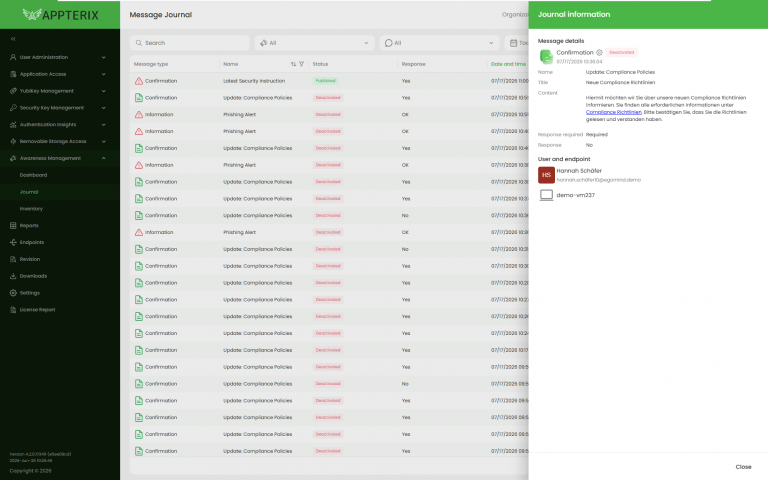768x480 pixels.
Task: Click the warning icon of Latest Security Instruction row
Action: pyautogui.click(x=139, y=81)
